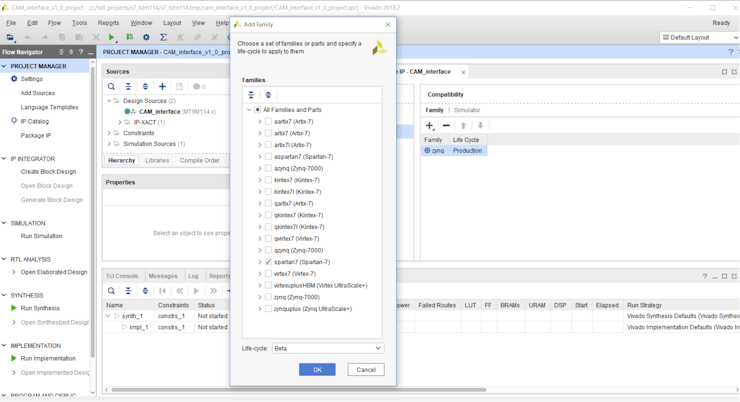Viewport: 740px width, 402px height.
Task: Check the zynq (Zynq-7000) checkbox
Action: click(x=269, y=297)
